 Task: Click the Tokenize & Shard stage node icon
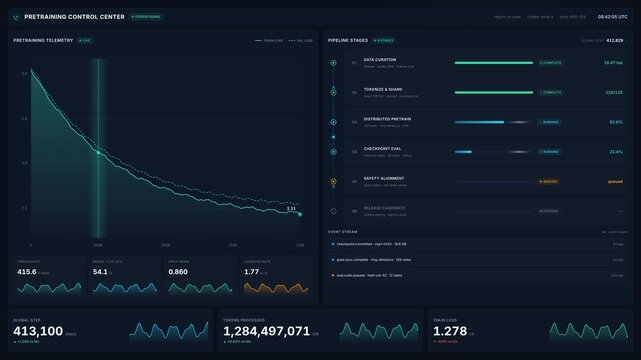coord(334,92)
